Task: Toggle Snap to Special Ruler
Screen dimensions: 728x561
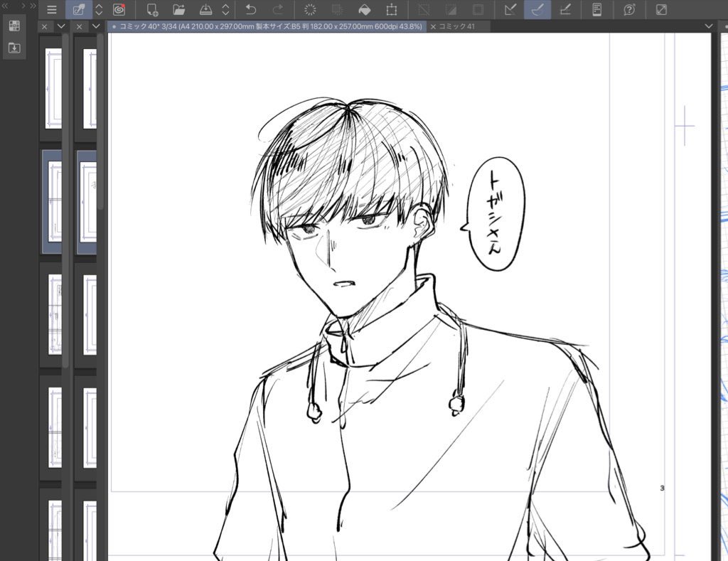Action: 537,10
